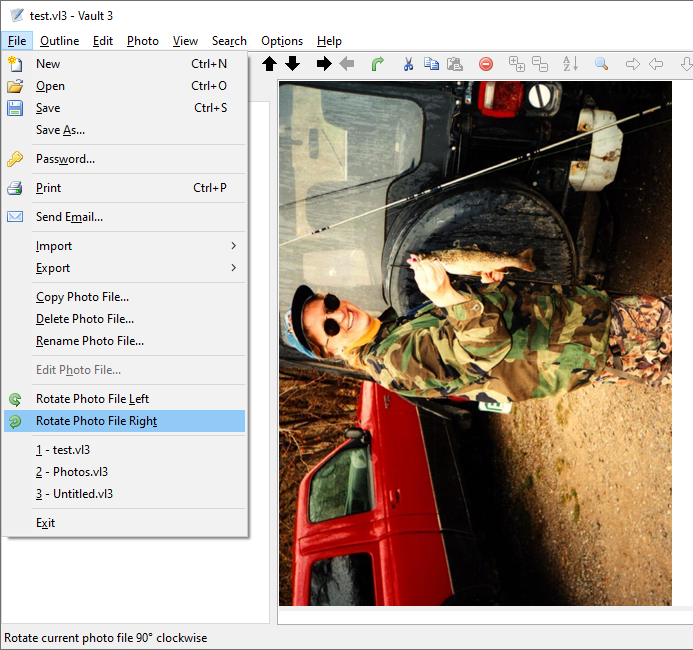Click the expand all plus icon
693x650 pixels.
(517, 64)
